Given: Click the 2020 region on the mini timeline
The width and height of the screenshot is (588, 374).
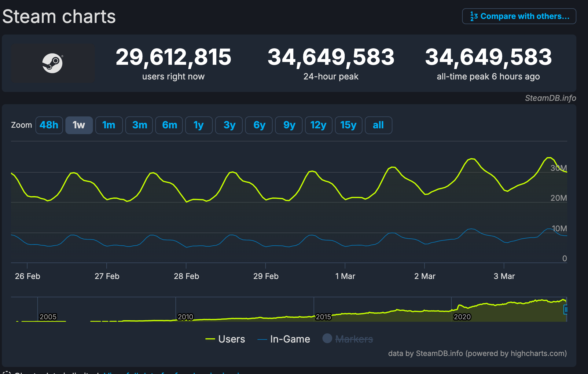Looking at the screenshot, I should coord(462,317).
